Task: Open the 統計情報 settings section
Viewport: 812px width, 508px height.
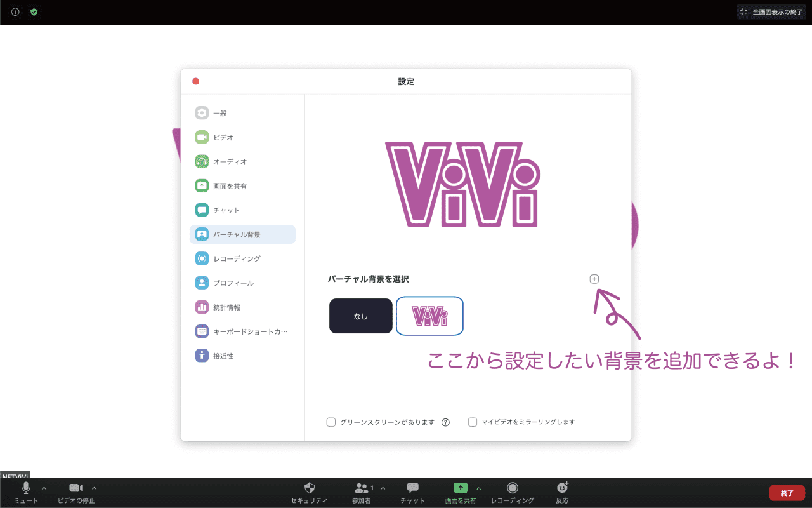Action: pyautogui.click(x=242, y=307)
